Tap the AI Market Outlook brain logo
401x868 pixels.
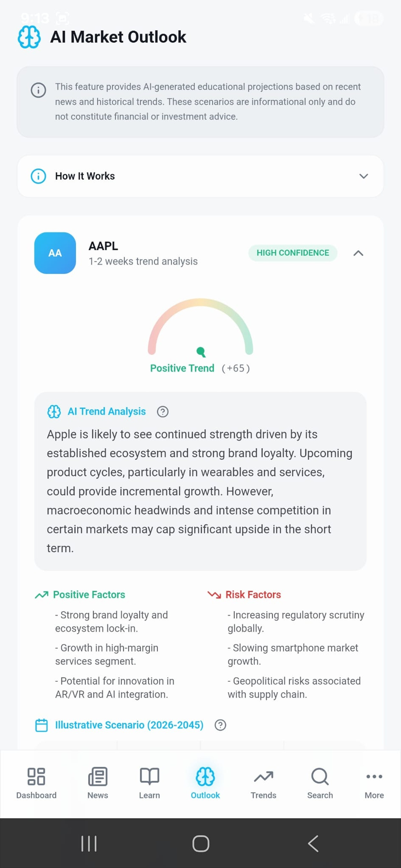coord(29,37)
